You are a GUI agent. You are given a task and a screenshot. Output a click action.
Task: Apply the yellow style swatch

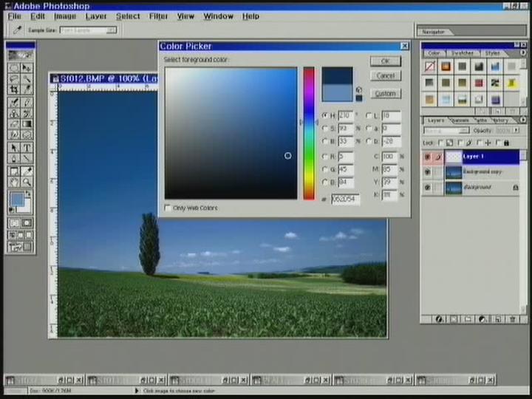(x=511, y=83)
